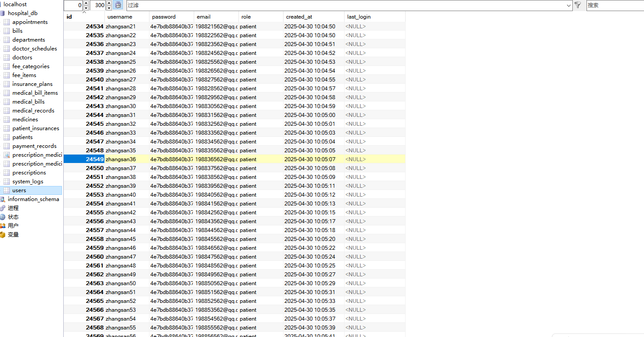Click the insurance_plans table icon
644x337 pixels.
(7, 84)
